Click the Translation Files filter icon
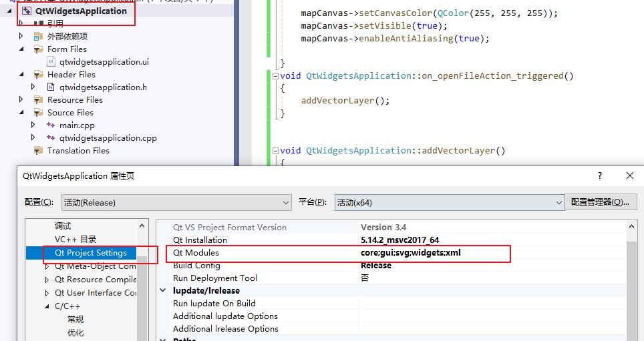 pyautogui.click(x=38, y=151)
